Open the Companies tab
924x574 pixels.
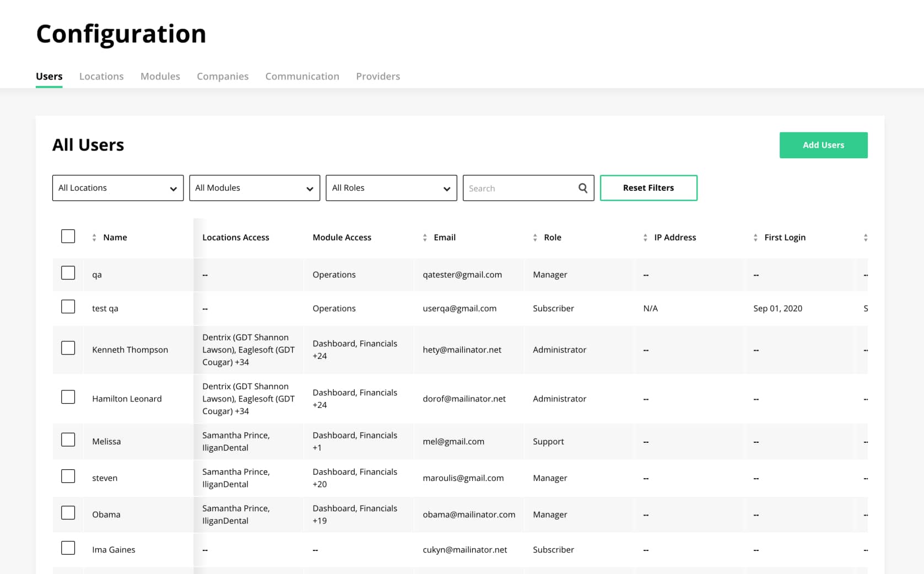pos(223,76)
